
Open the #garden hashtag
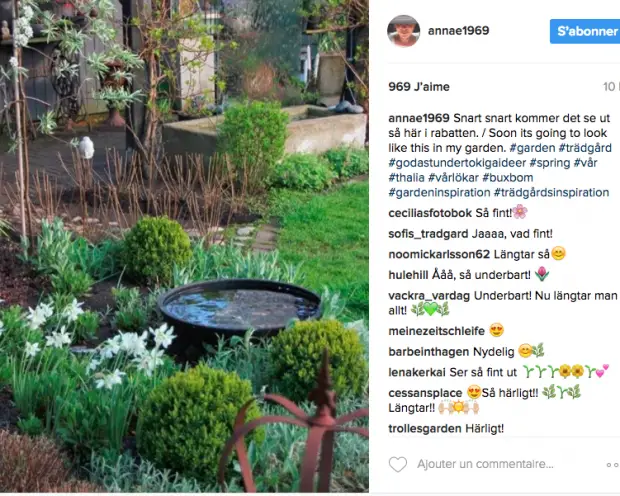[x=532, y=148]
